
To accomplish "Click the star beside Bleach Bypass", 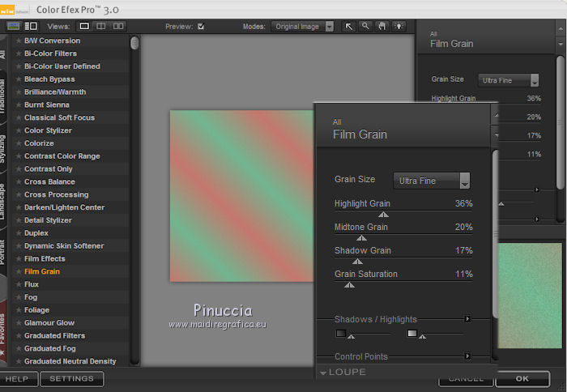I will [x=19, y=79].
